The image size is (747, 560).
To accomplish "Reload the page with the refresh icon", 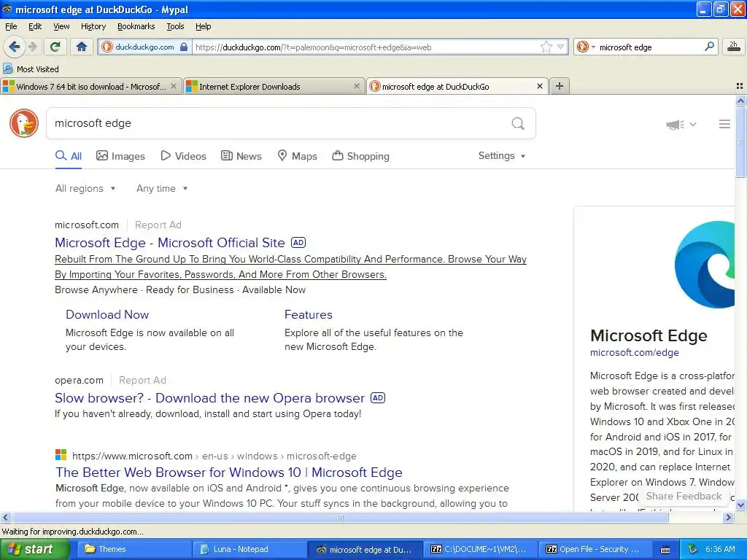I will (x=55, y=47).
